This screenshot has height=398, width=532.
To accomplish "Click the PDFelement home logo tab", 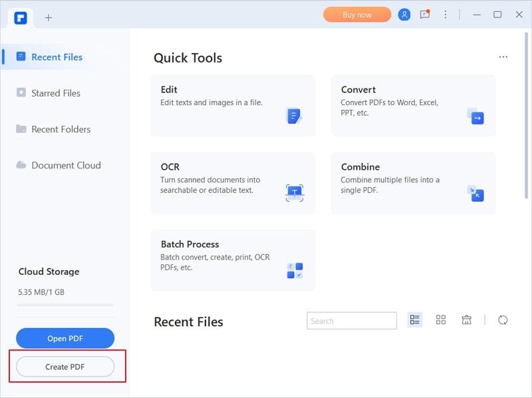I will (21, 18).
